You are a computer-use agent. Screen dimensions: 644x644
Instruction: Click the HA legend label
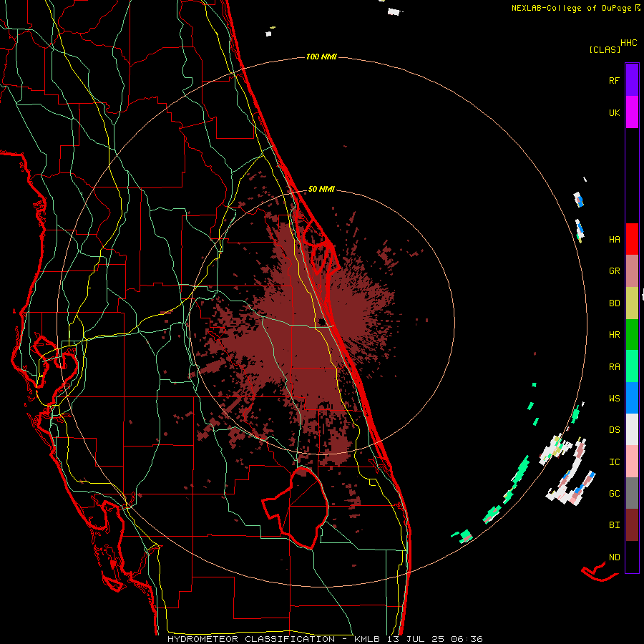[614, 240]
